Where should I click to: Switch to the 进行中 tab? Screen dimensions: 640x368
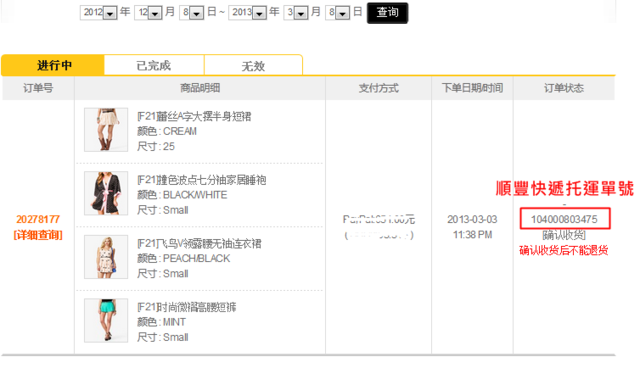pyautogui.click(x=53, y=65)
